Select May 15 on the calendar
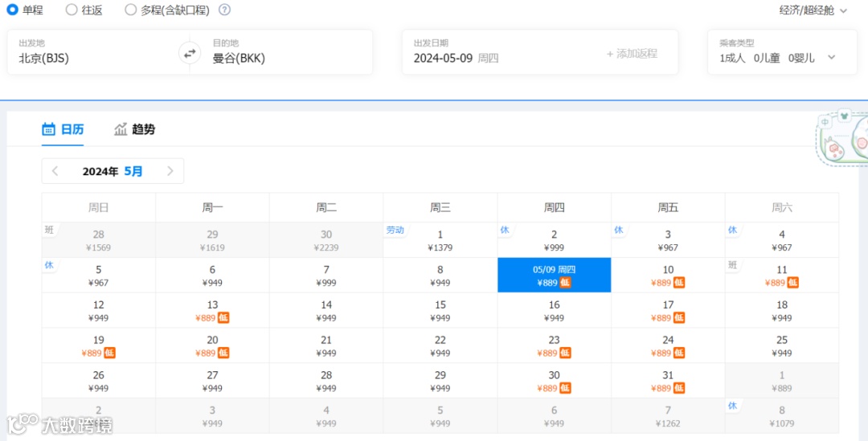Screen dimensions: 868x441 (x=440, y=310)
